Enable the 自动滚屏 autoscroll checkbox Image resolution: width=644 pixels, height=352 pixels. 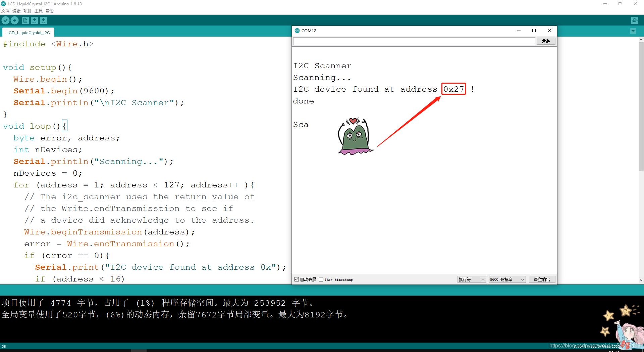pos(297,279)
